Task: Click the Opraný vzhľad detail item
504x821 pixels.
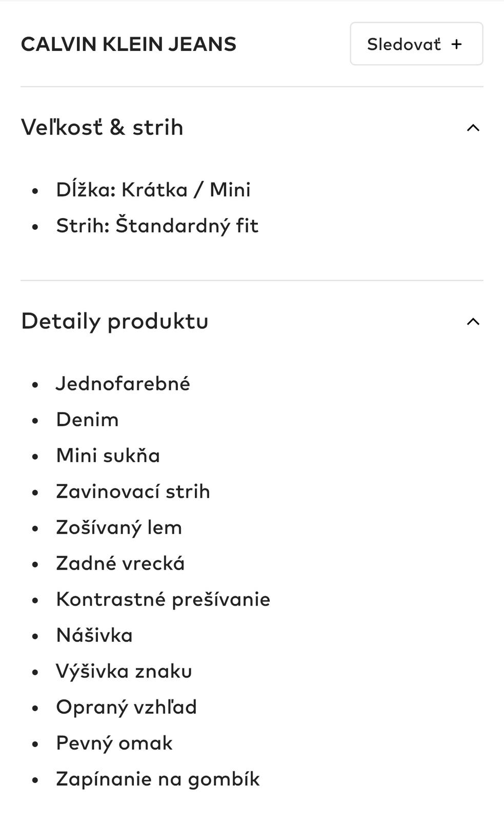Action: click(126, 707)
